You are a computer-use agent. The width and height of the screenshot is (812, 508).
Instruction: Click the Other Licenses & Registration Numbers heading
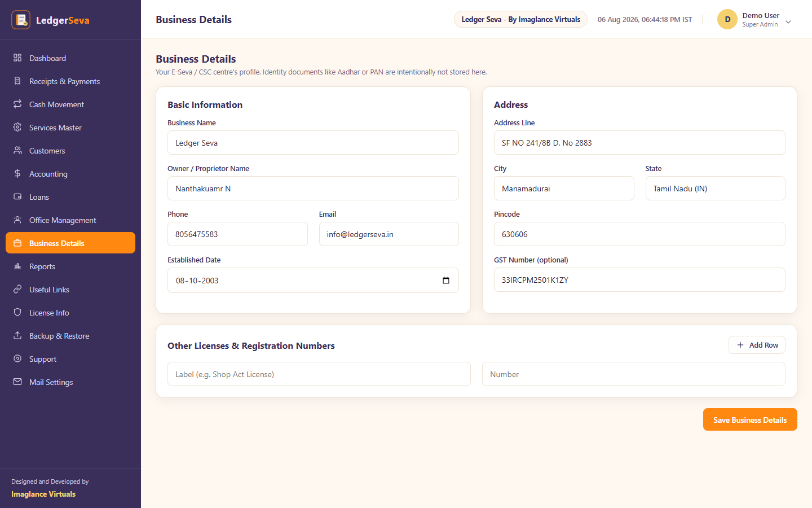(x=251, y=346)
